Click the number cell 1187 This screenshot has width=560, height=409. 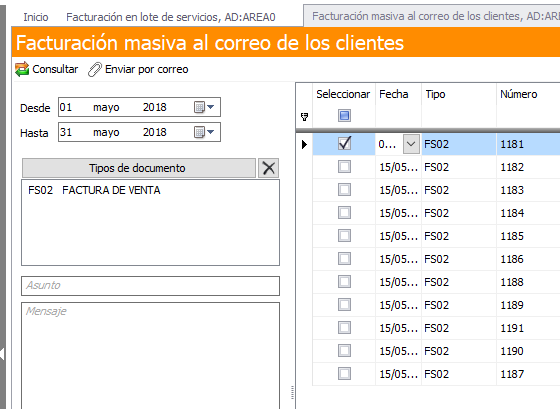point(528,374)
